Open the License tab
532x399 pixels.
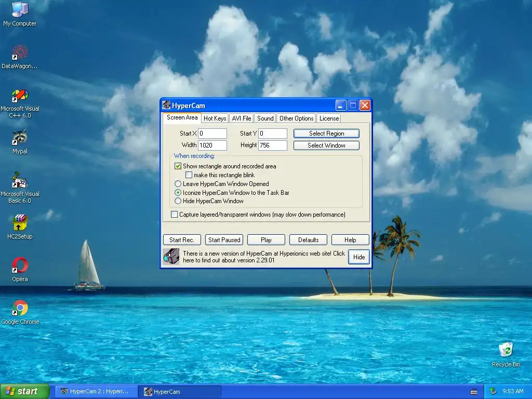[x=329, y=118]
